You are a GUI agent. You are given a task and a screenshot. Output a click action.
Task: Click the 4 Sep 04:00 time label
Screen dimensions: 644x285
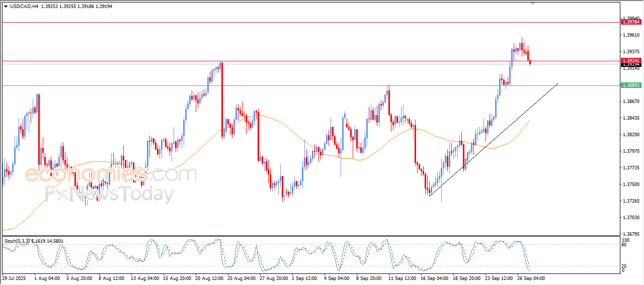pyautogui.click(x=337, y=277)
